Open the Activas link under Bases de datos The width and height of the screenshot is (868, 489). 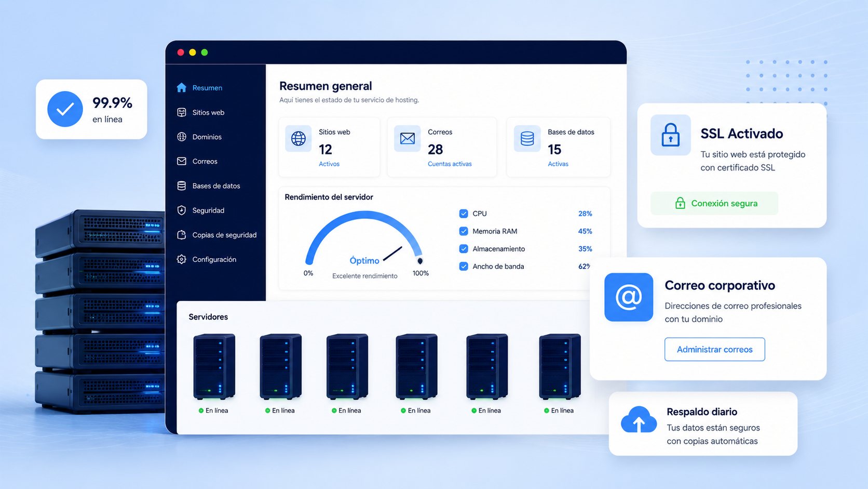558,164
